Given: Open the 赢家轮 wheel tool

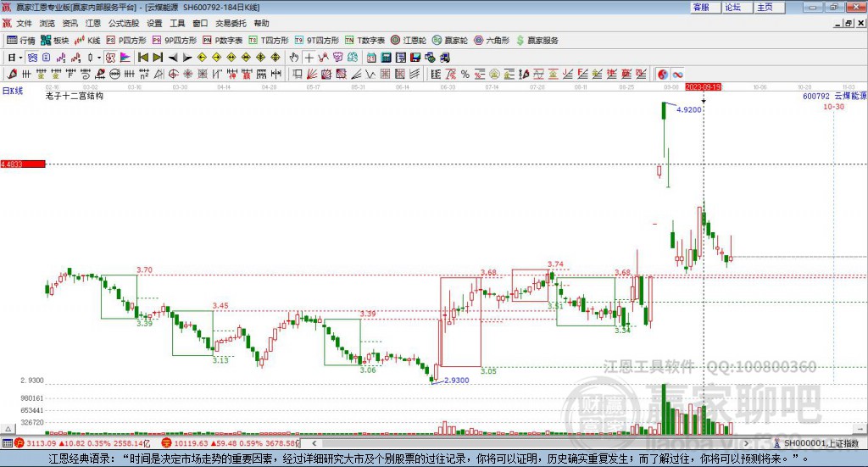Looking at the screenshot, I should (x=450, y=41).
